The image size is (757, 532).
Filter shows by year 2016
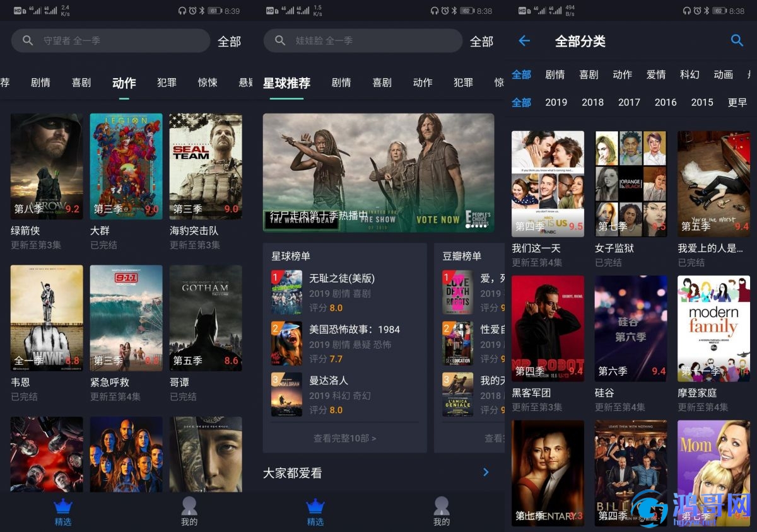tap(666, 102)
